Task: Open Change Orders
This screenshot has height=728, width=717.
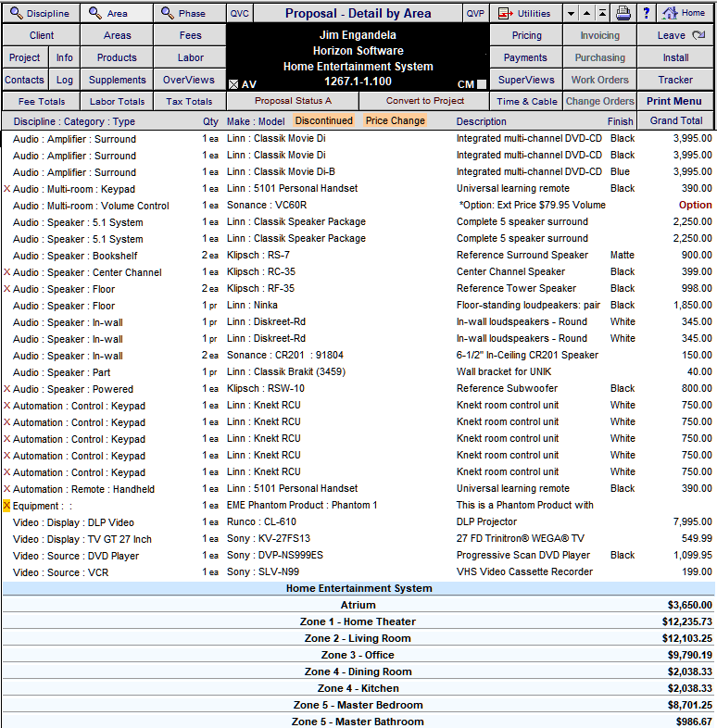Action: pos(600,101)
